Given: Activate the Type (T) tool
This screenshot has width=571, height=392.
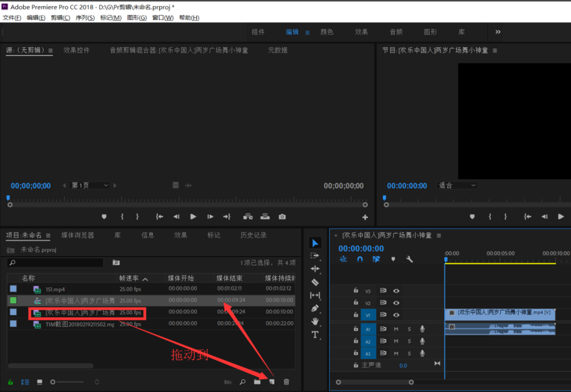Looking at the screenshot, I should coord(315,335).
